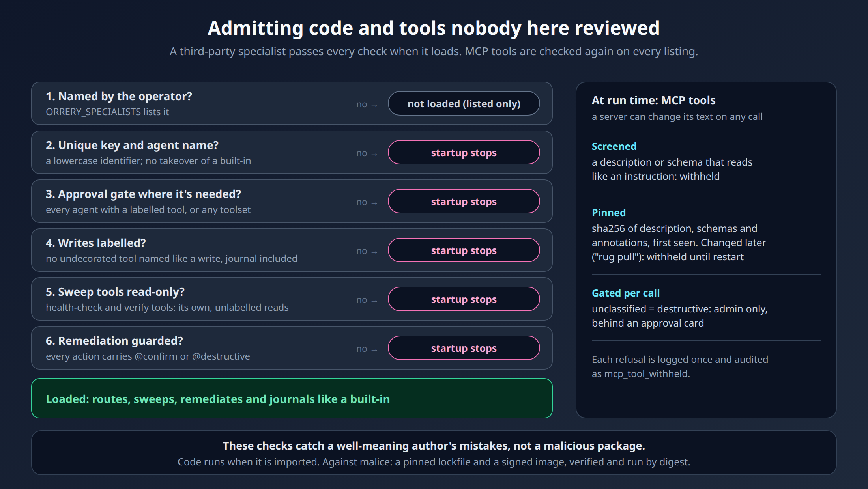Screen dimensions: 868x489
Task: Click 'startup stops' beside Unique key question
Action: coord(464,152)
